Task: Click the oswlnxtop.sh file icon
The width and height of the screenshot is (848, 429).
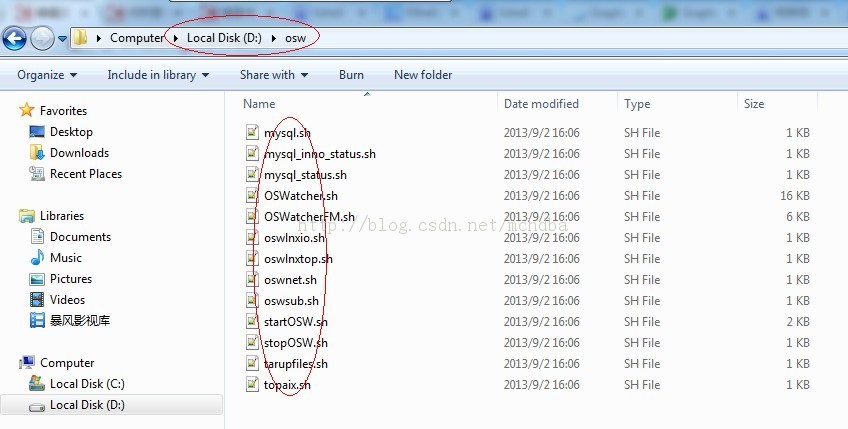Action: tap(252, 258)
